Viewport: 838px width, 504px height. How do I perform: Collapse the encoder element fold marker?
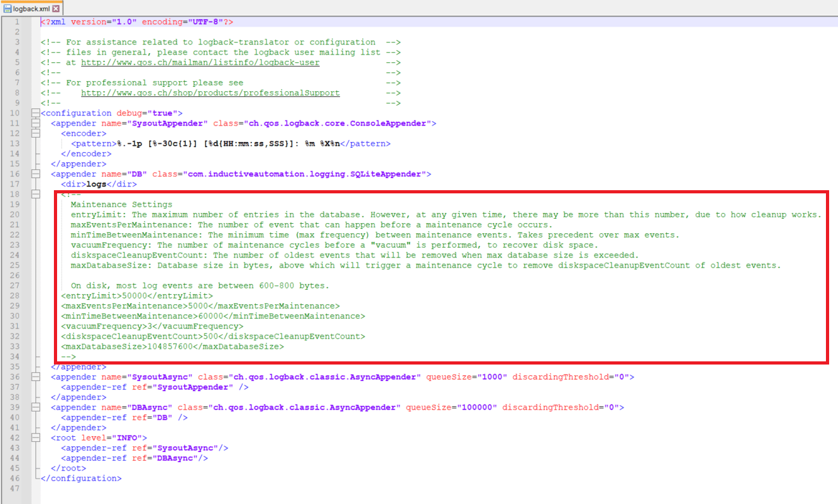pyautogui.click(x=36, y=133)
